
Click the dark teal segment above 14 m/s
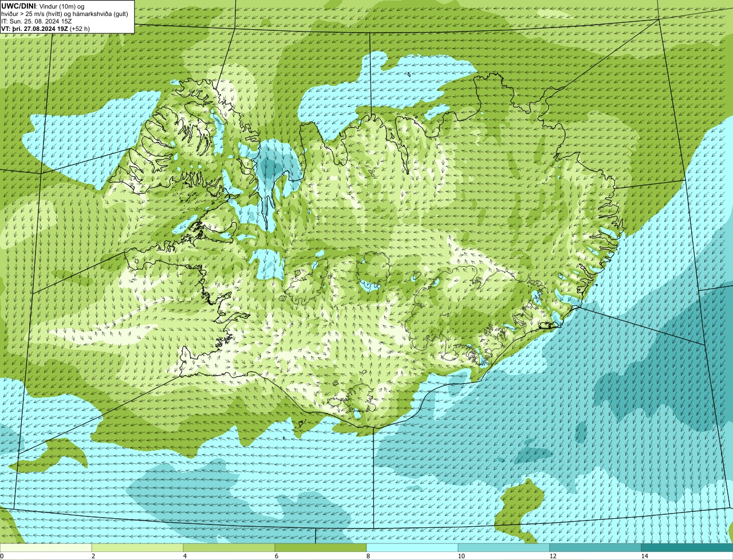click(687, 547)
